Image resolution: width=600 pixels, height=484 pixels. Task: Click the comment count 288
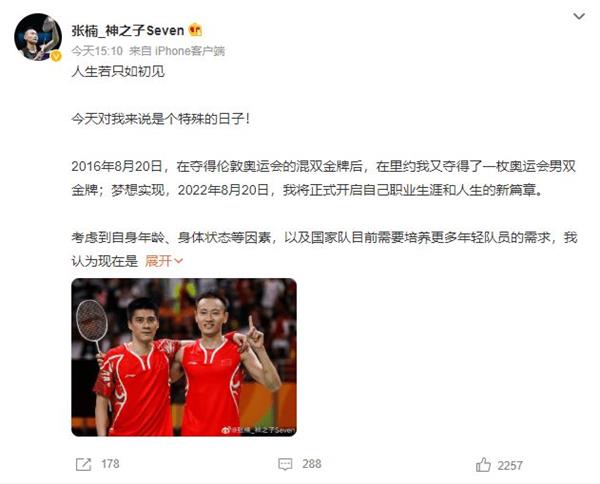[x=311, y=464]
